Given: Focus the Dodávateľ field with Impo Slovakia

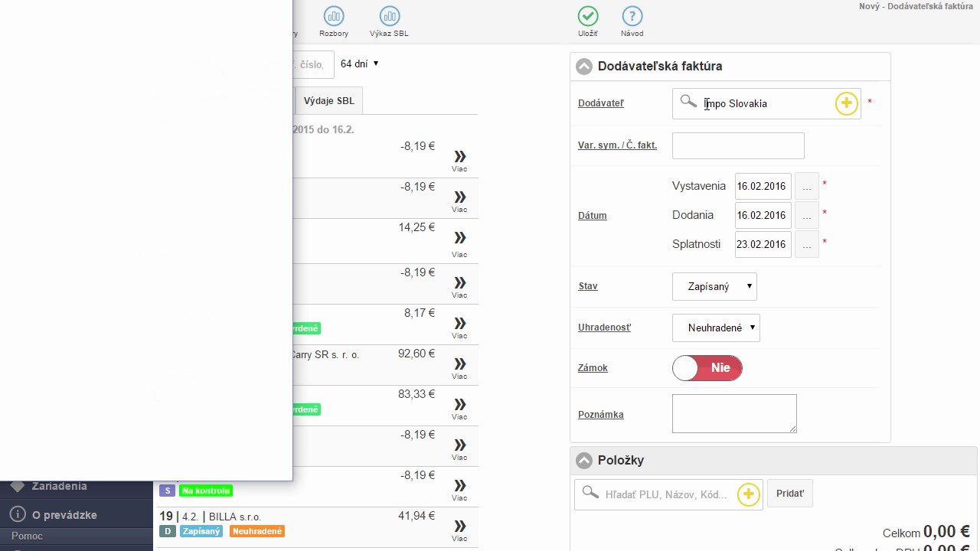Looking at the screenshot, I should tap(766, 103).
